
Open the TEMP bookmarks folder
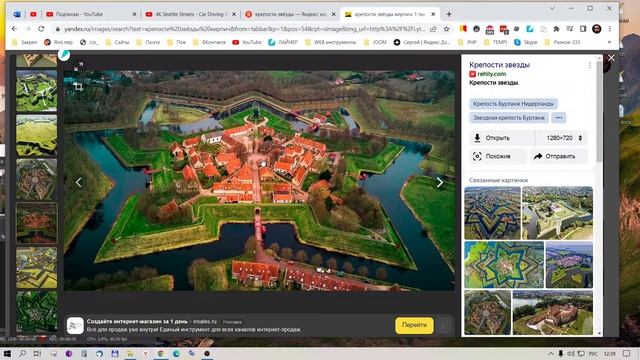click(x=496, y=42)
